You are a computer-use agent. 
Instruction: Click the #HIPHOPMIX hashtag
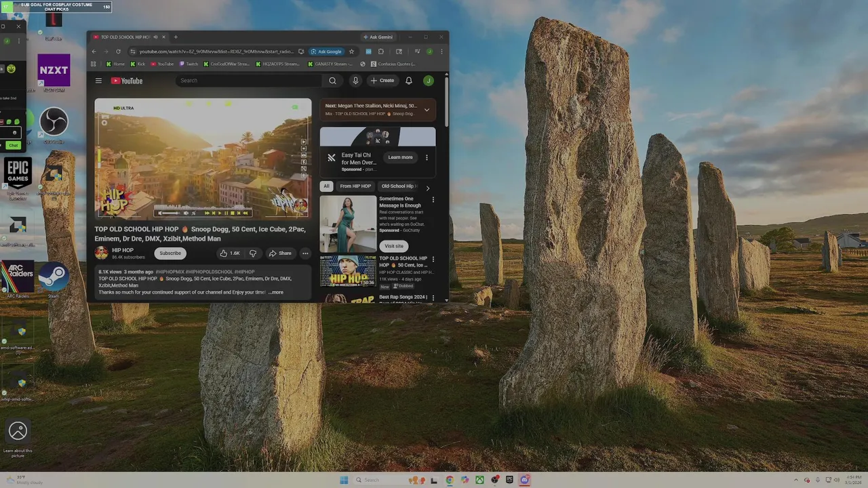[x=170, y=272]
